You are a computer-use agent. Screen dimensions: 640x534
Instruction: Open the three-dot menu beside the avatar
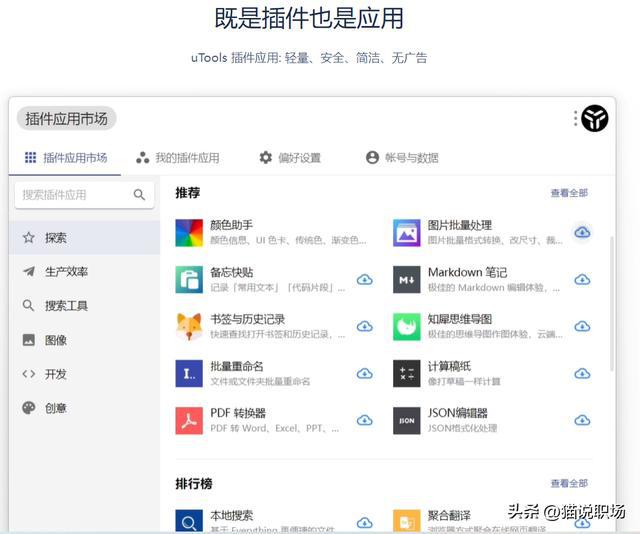pyautogui.click(x=576, y=119)
